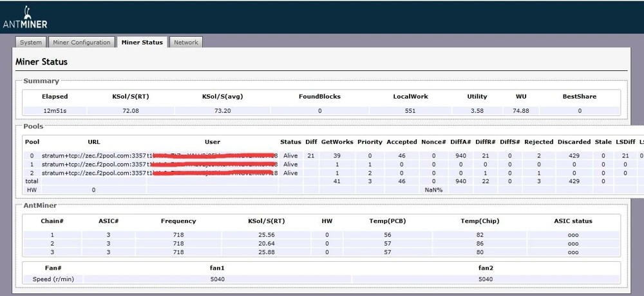Click pool 2 stratum URL
The width and height of the screenshot is (644, 296).
(94, 173)
